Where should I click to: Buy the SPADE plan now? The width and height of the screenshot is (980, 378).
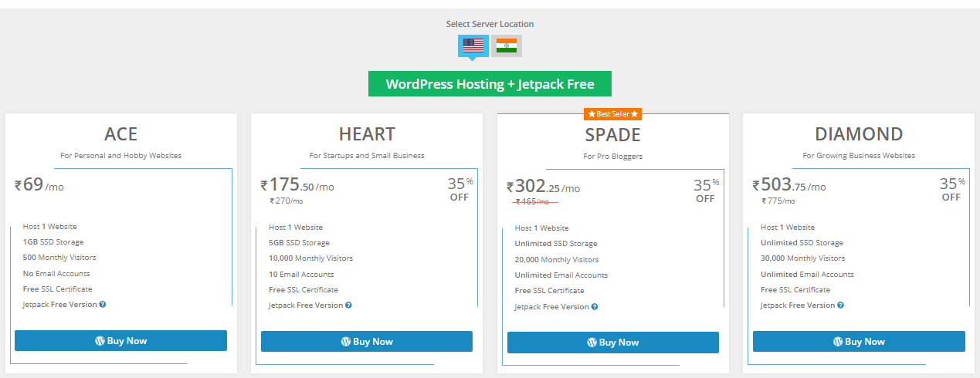pos(613,343)
